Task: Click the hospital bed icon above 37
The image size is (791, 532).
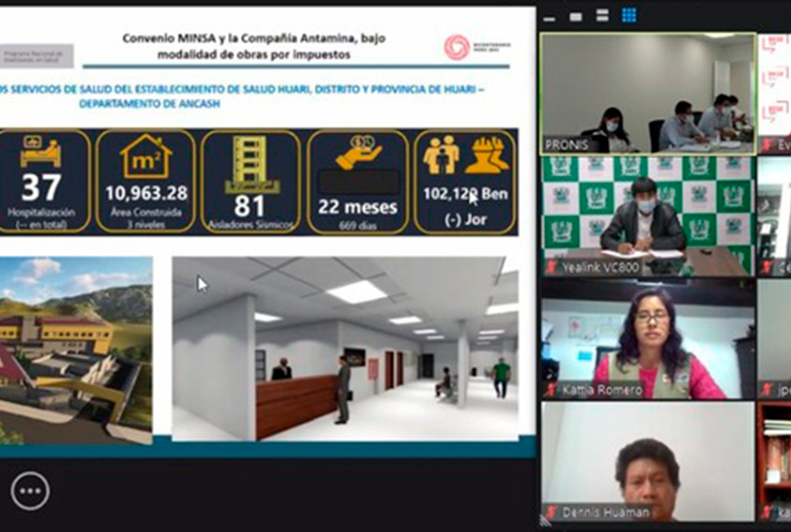Action: pos(41,150)
